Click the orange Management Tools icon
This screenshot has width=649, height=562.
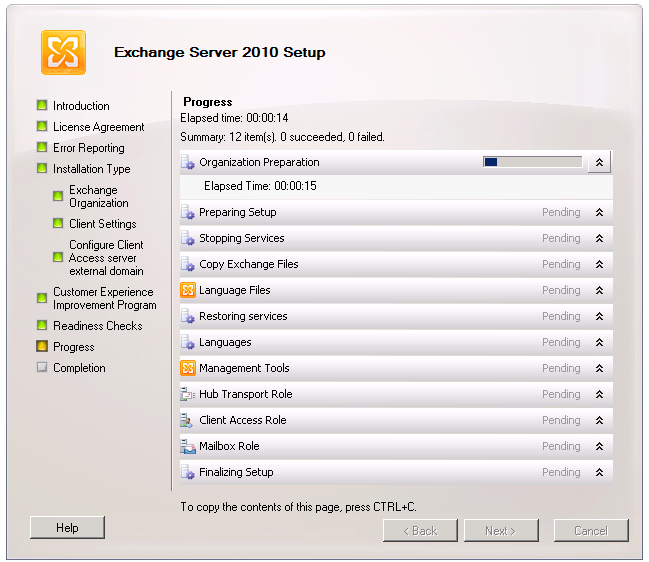pyautogui.click(x=187, y=368)
